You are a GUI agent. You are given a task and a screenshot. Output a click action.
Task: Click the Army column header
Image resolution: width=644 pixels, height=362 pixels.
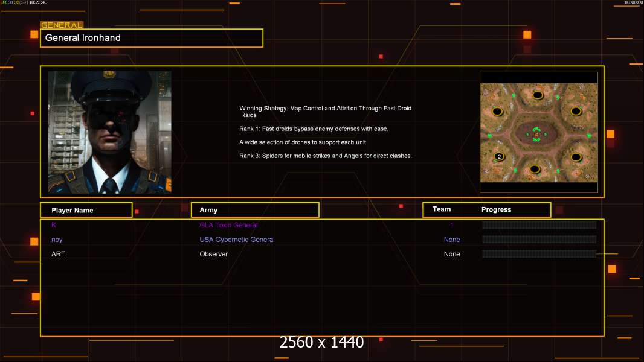coord(255,210)
